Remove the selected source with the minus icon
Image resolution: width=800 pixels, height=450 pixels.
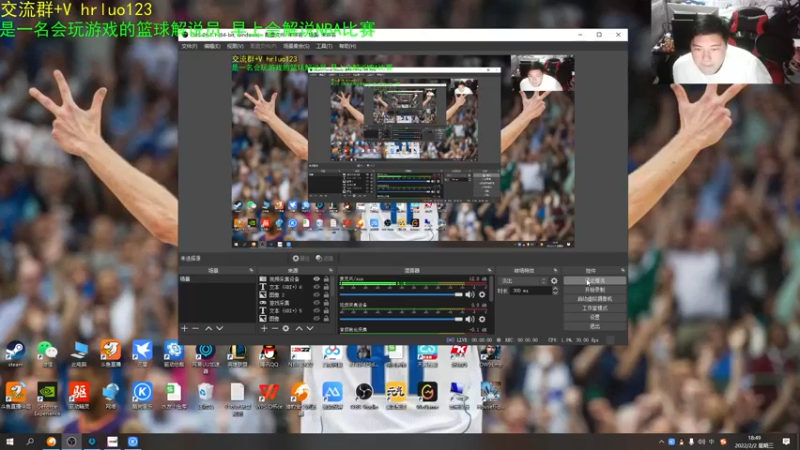pyautogui.click(x=274, y=329)
